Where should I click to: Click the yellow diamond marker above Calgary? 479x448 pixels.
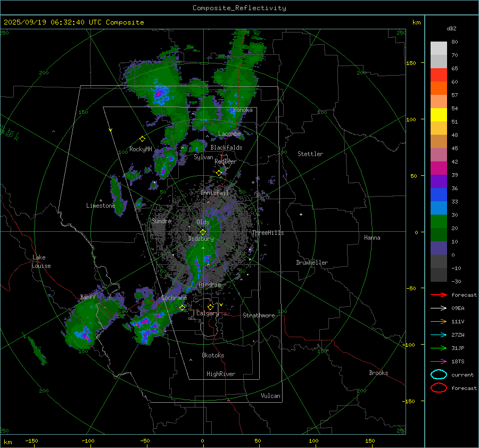click(210, 307)
